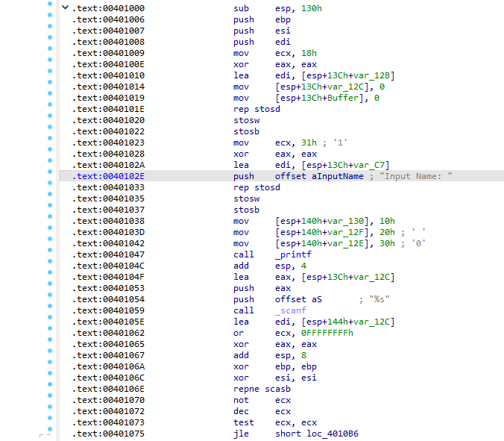Image resolution: width=504 pixels, height=441 pixels.
Task: Click var_12F operand at 0040103D
Action: pos(345,232)
